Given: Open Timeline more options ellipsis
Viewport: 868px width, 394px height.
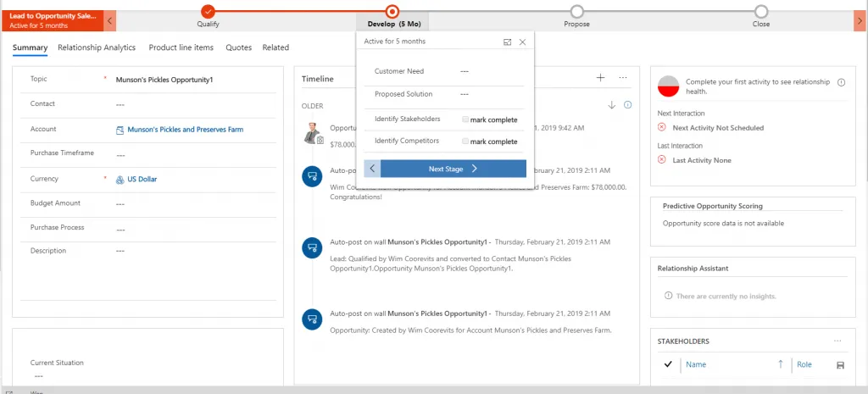Looking at the screenshot, I should (x=623, y=77).
